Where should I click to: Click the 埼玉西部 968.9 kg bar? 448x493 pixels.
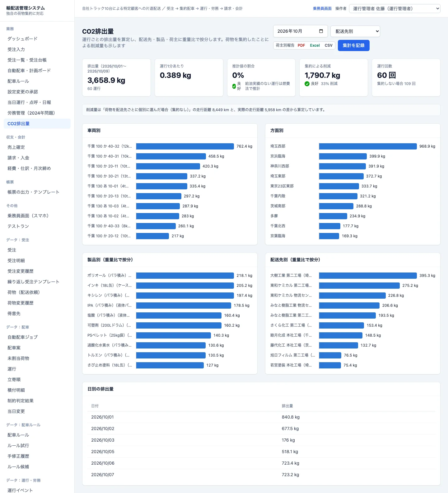coord(368,146)
